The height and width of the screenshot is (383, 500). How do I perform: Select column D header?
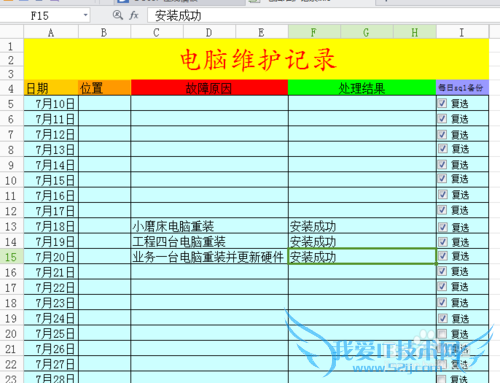click(209, 32)
